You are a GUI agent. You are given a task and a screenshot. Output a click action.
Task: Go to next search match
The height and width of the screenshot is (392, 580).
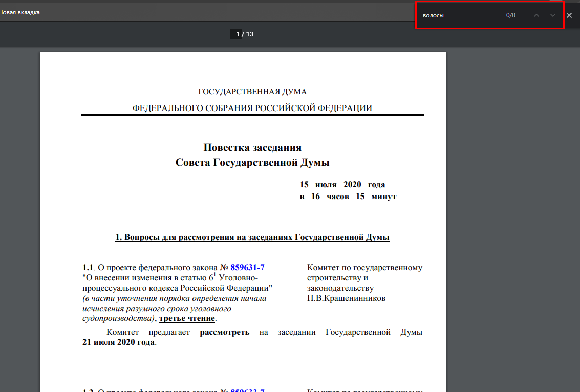tap(553, 15)
